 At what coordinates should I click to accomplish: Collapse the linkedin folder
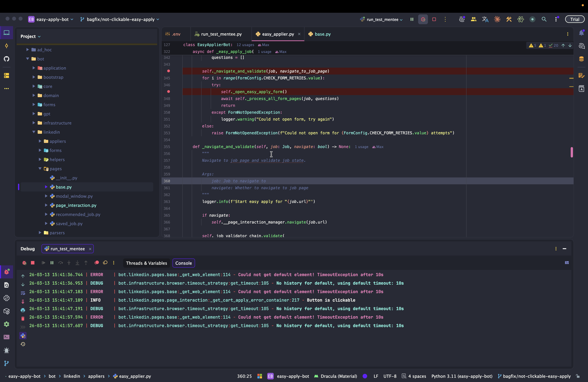tap(34, 132)
